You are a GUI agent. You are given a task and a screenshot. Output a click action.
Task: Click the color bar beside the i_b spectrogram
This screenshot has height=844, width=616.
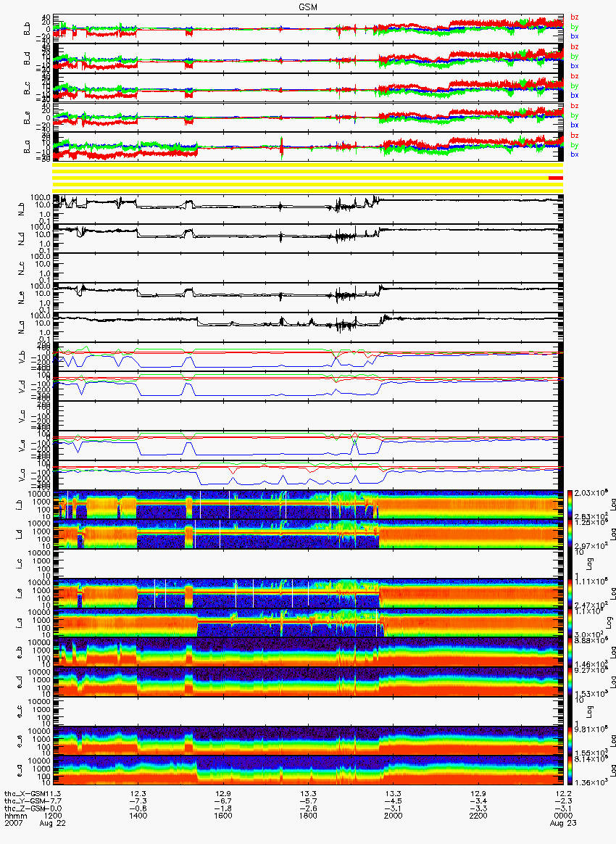click(570, 505)
